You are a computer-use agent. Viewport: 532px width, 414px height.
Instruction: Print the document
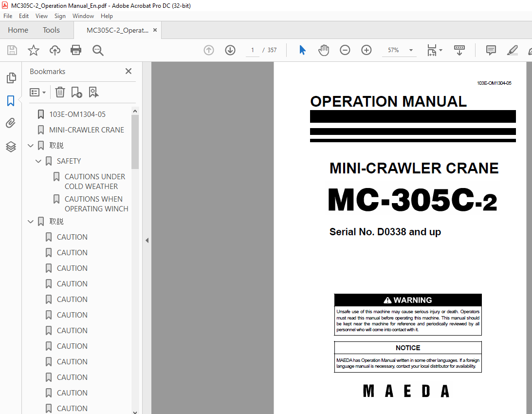pyautogui.click(x=76, y=50)
